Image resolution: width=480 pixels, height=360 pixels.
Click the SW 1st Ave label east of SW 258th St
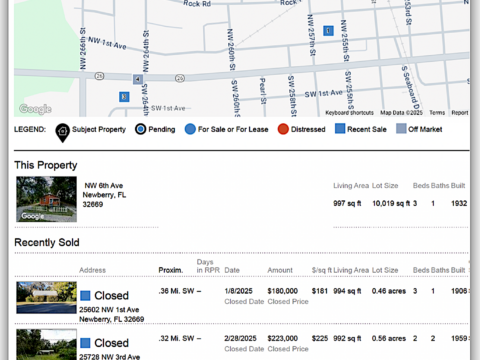(323, 94)
